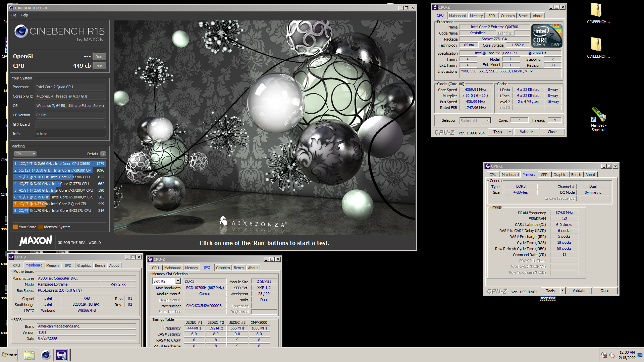Expand Tools arrow in CPU-Z CPU window
644x362 pixels.
[x=510, y=132]
